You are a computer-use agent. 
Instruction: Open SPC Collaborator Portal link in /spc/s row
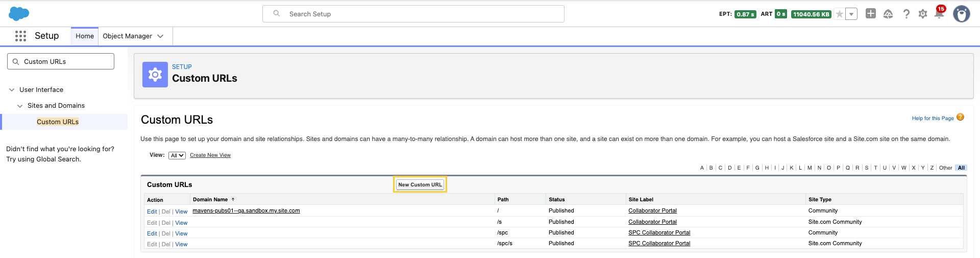[x=659, y=243]
